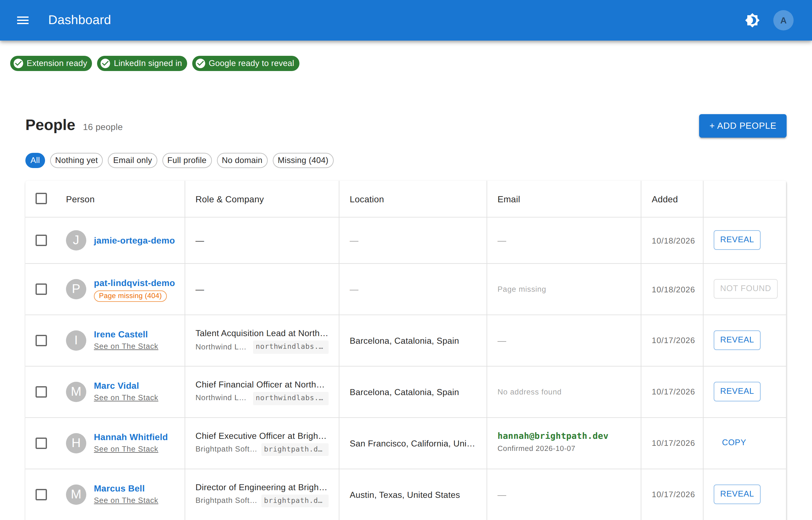Image resolution: width=812 pixels, height=520 pixels.
Task: Click the LinkedIn signed in status chip
Action: [142, 63]
